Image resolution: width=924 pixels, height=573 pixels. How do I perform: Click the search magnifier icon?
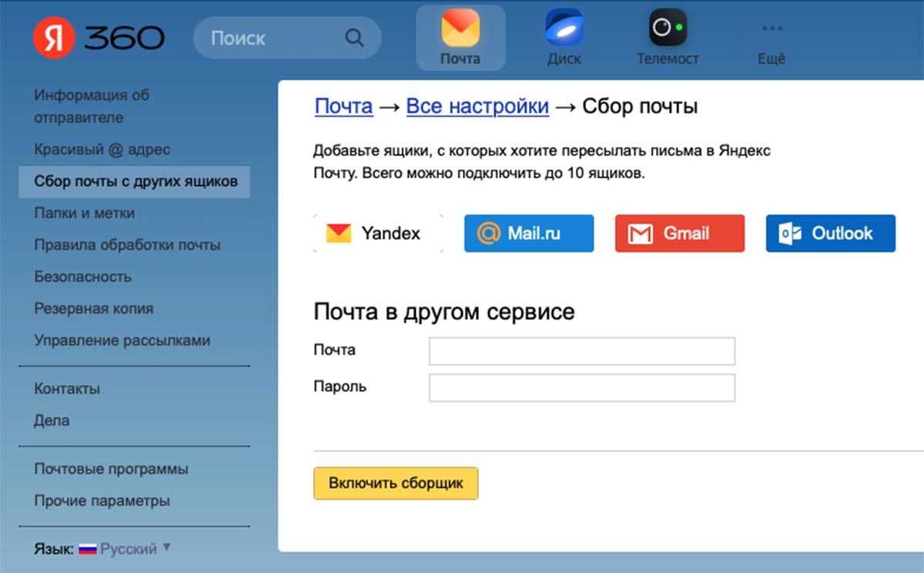pyautogui.click(x=353, y=38)
